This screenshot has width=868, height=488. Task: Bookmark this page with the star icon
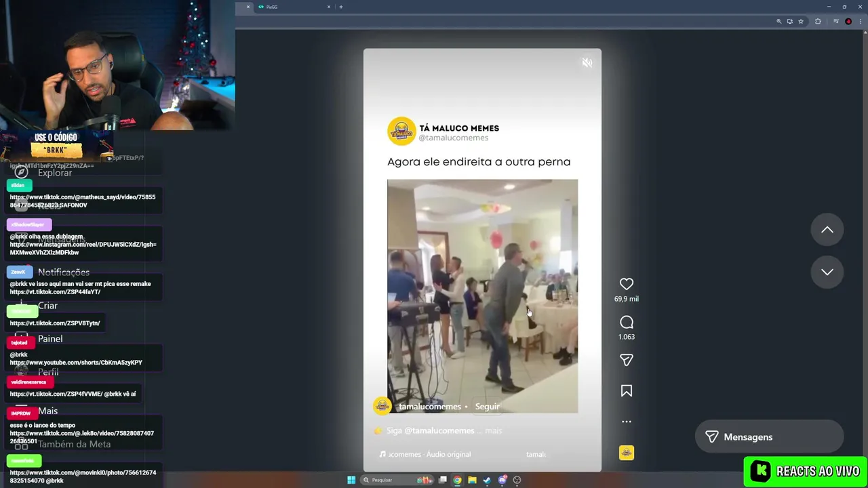[x=801, y=22]
